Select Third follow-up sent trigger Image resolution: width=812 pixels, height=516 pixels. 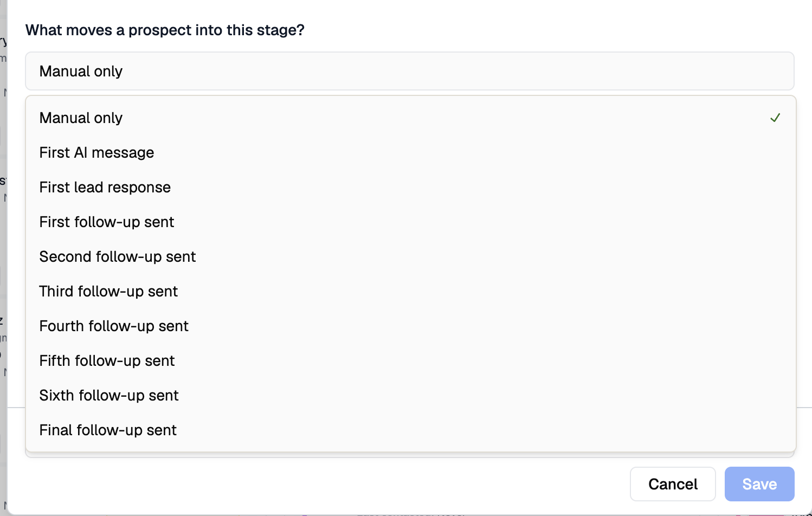click(411, 291)
